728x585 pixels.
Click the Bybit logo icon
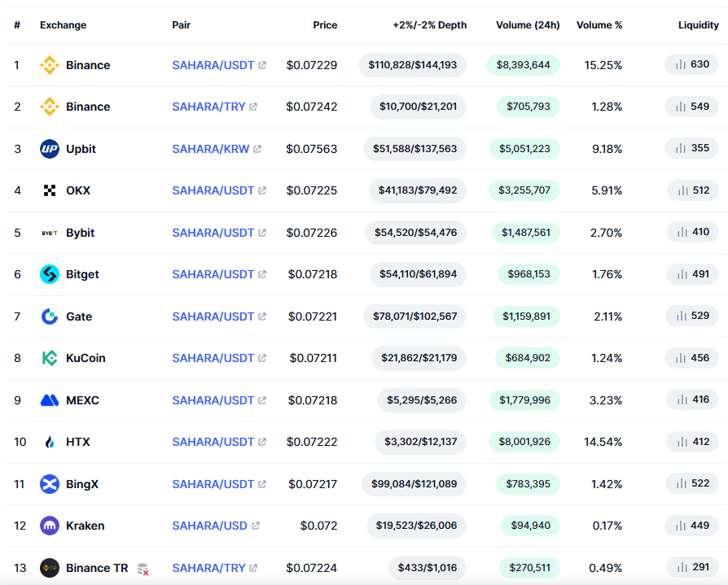49,233
